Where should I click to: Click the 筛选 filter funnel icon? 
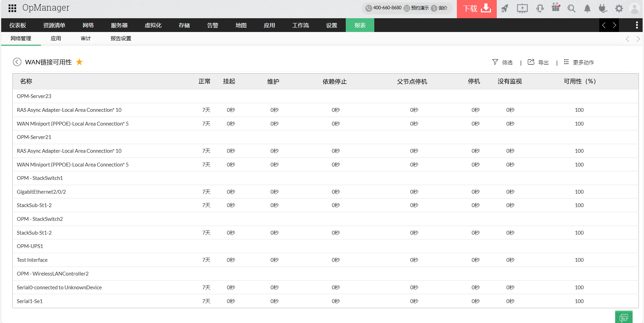click(495, 62)
